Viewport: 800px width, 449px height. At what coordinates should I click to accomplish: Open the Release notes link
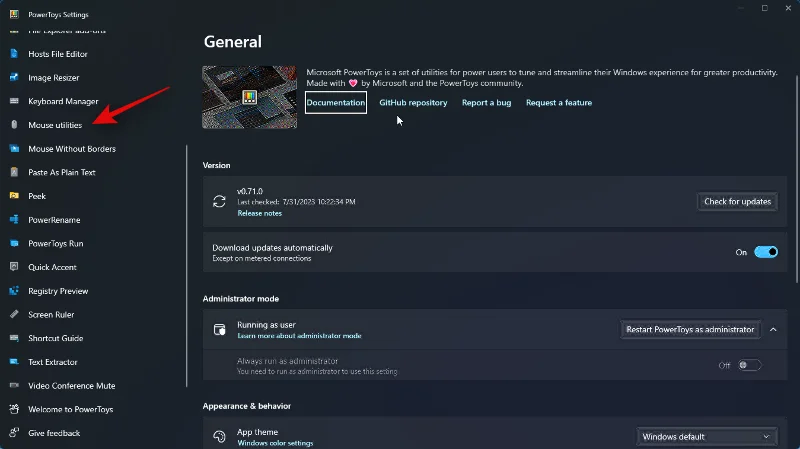coord(259,213)
